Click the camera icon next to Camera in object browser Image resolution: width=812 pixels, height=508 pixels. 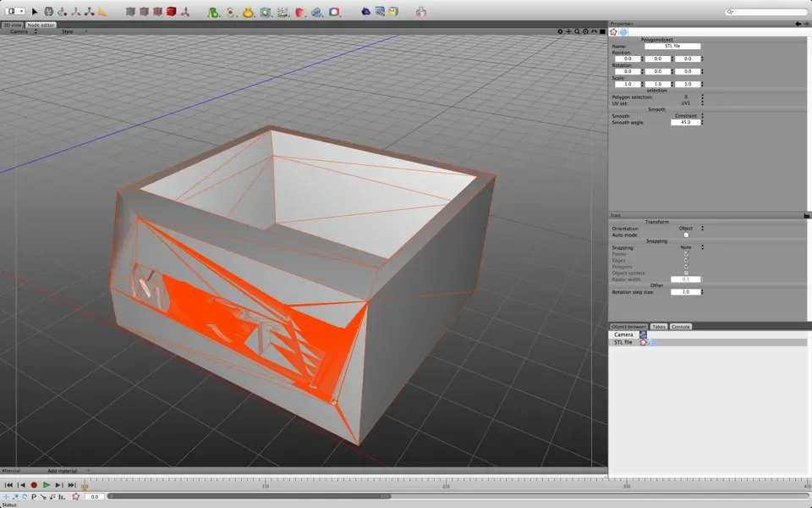pyautogui.click(x=642, y=334)
